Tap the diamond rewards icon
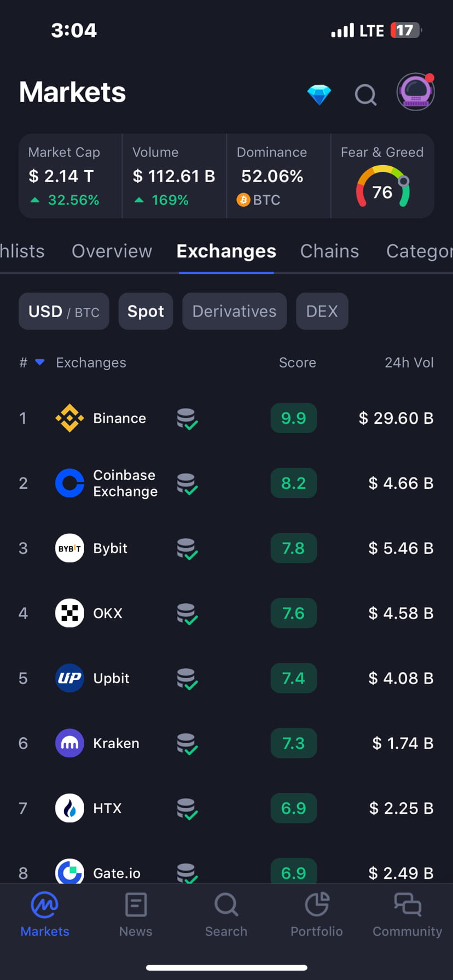Image resolution: width=453 pixels, height=980 pixels. 319,94
